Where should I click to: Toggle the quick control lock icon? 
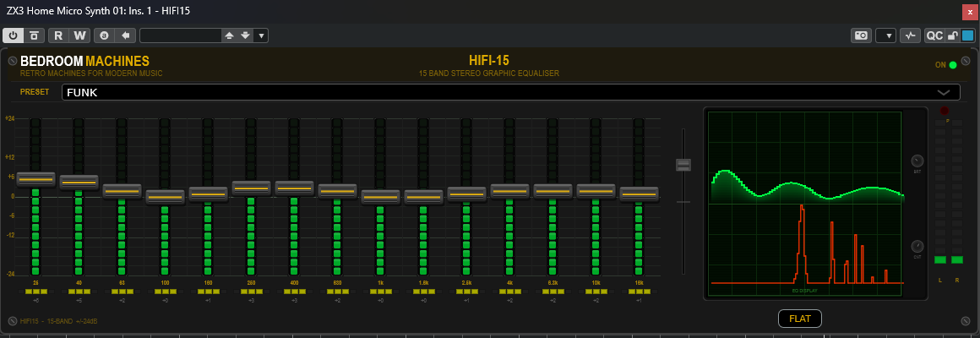tap(952, 35)
